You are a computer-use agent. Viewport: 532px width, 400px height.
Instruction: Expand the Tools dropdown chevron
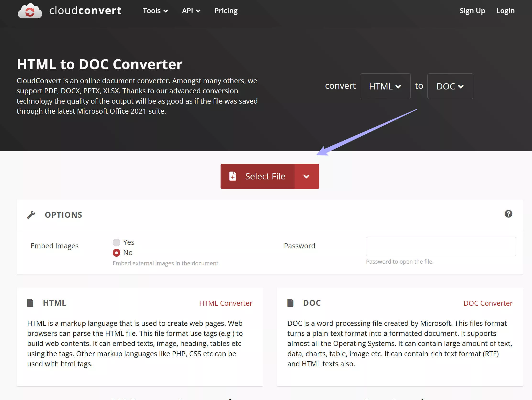tap(166, 11)
